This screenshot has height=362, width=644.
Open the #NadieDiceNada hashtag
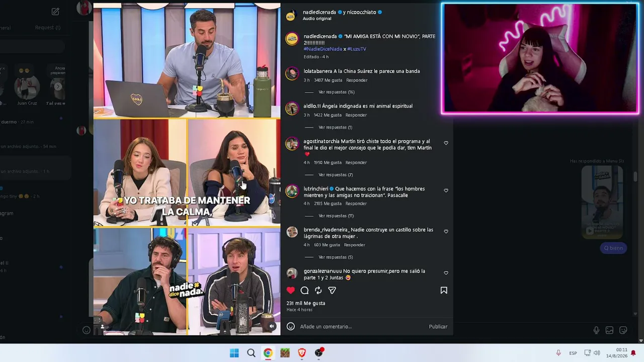point(323,49)
